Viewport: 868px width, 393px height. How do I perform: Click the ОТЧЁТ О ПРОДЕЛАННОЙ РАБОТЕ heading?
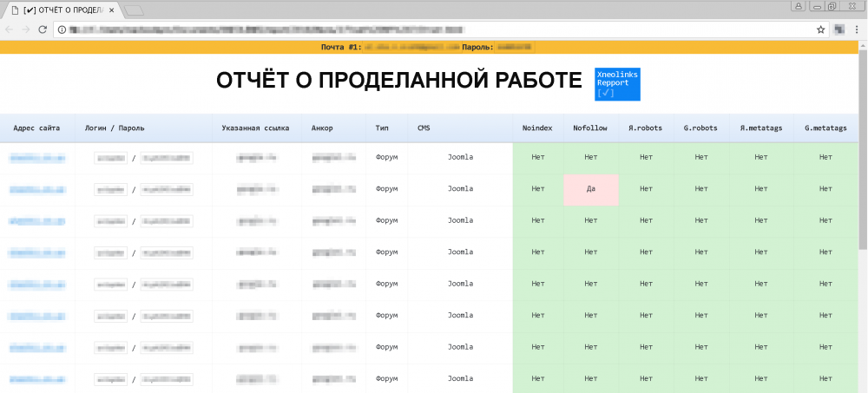click(x=398, y=81)
